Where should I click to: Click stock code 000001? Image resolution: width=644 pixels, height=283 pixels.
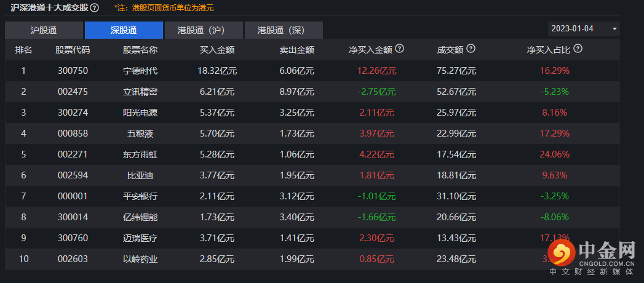73,196
